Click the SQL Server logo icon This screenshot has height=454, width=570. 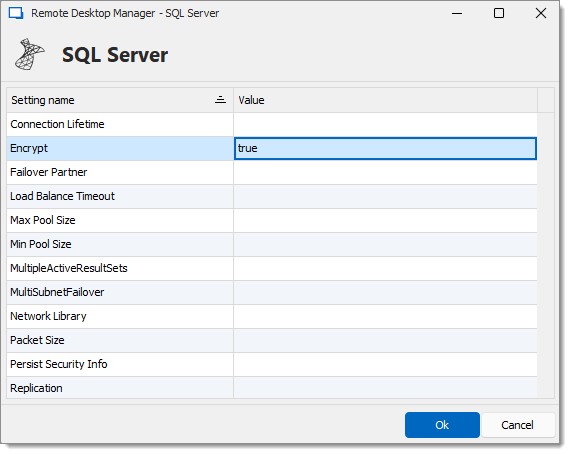29,55
